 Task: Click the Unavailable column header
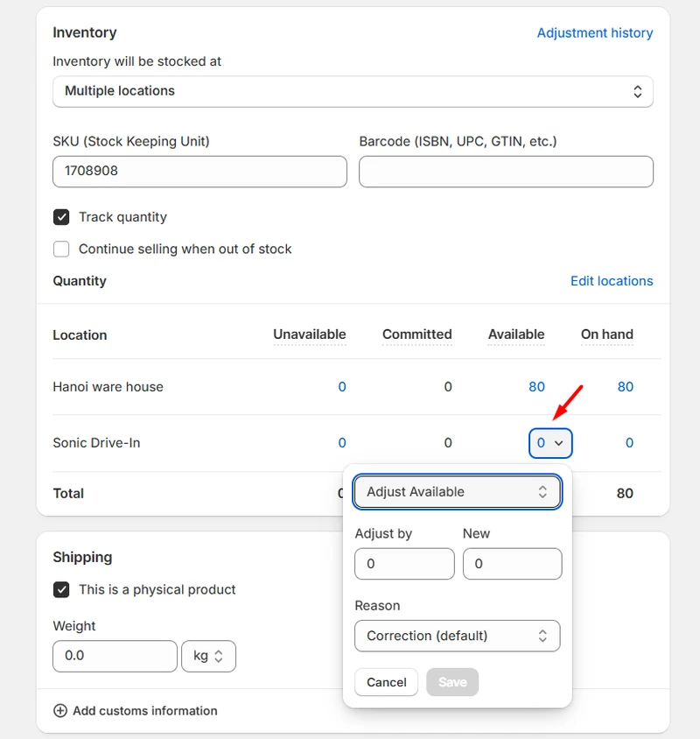pos(310,334)
